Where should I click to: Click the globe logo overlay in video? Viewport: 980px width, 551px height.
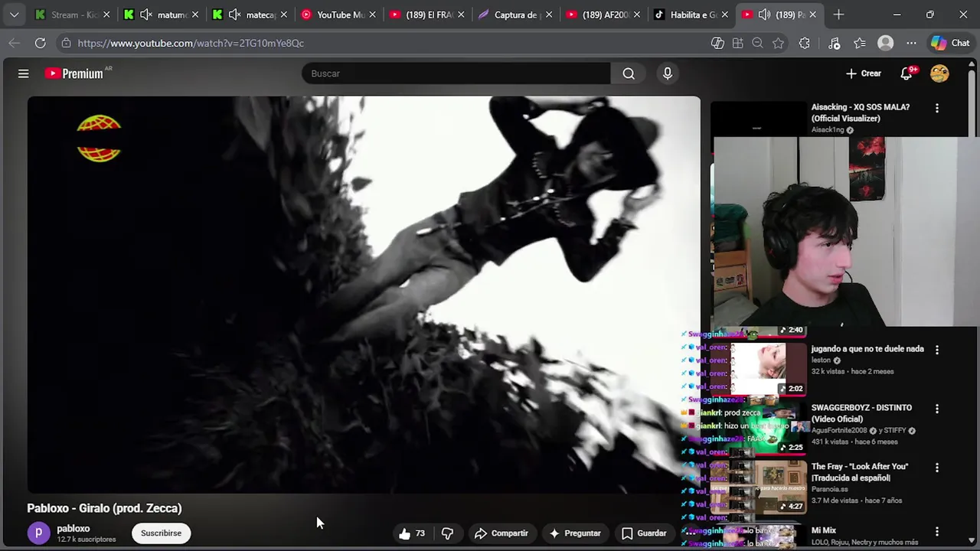(99, 139)
